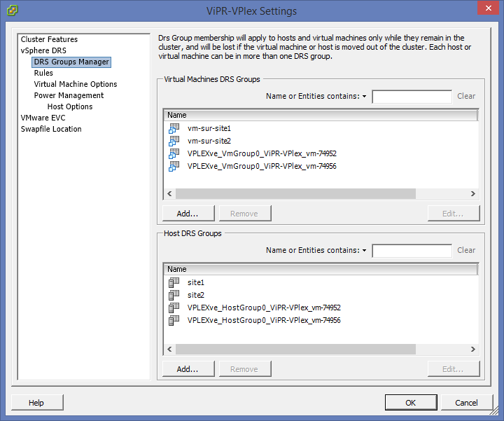Select Cluster Features in the settings tree

pyautogui.click(x=49, y=39)
